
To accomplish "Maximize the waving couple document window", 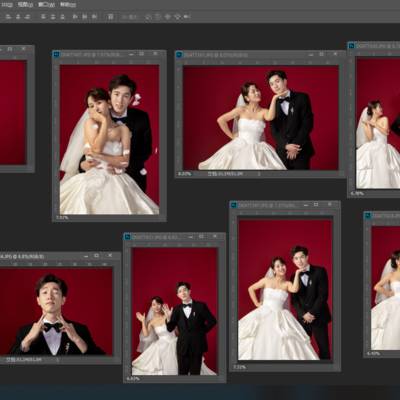I will pos(201,236).
